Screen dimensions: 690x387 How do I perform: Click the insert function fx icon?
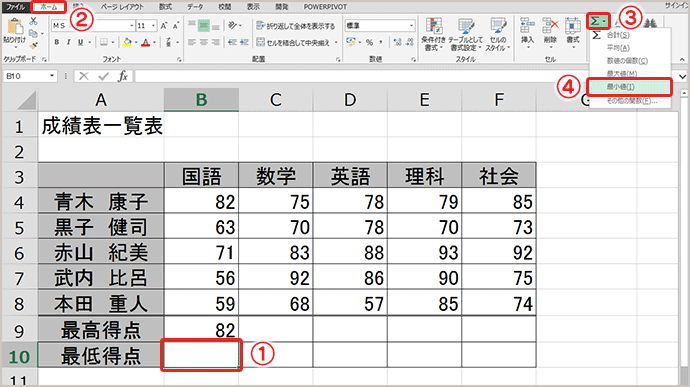click(x=123, y=76)
